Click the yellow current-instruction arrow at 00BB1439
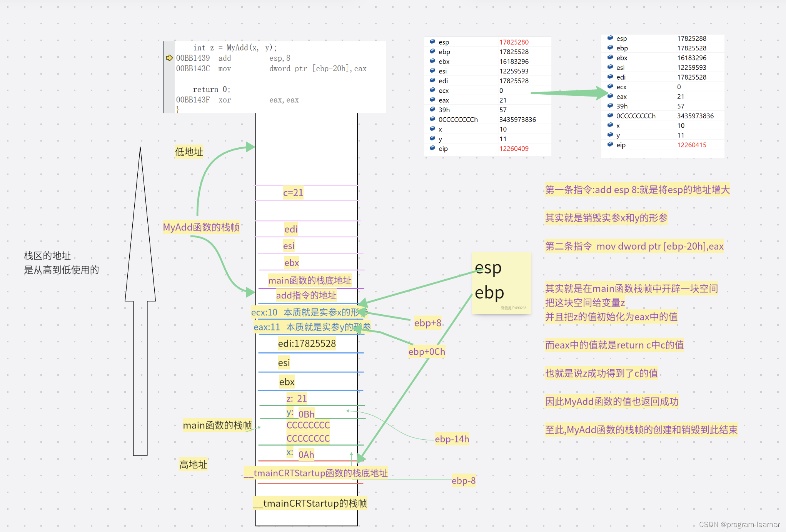Screen dimensions: 786x532 point(169,58)
